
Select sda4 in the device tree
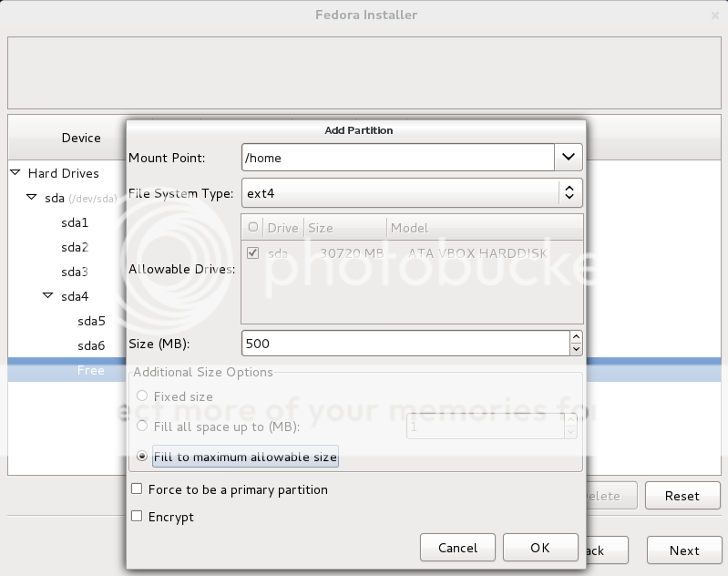[75, 296]
